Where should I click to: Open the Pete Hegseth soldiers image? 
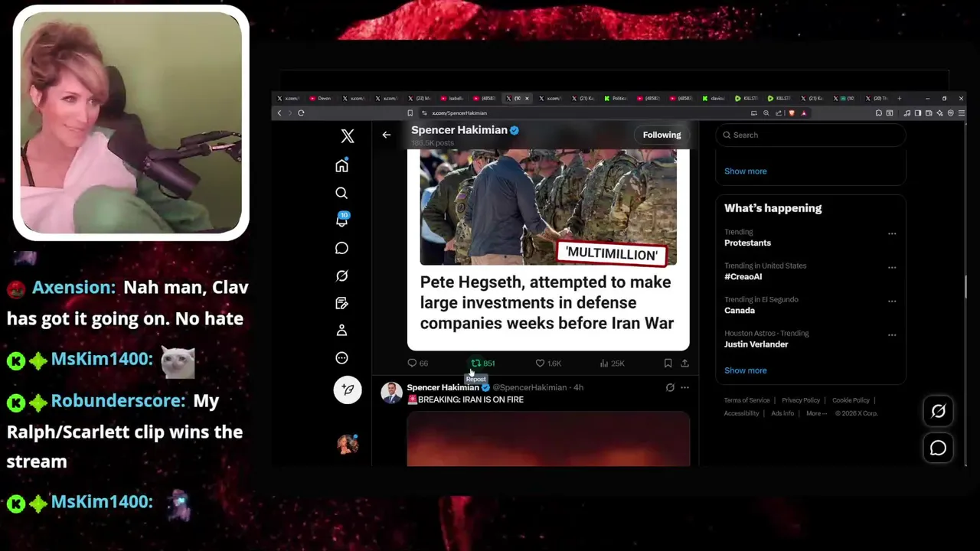(x=548, y=207)
